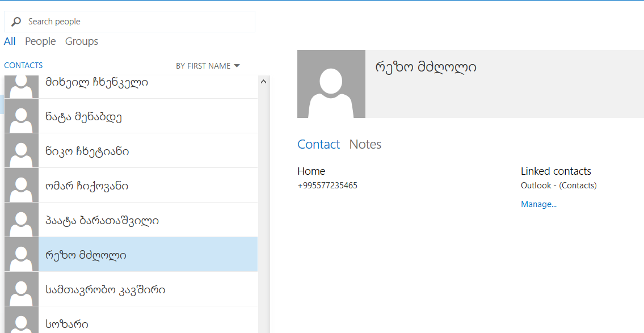This screenshot has height=333, width=644.
Task: Click avatar icon of ნატა მენაბდე
Action: 22,116
